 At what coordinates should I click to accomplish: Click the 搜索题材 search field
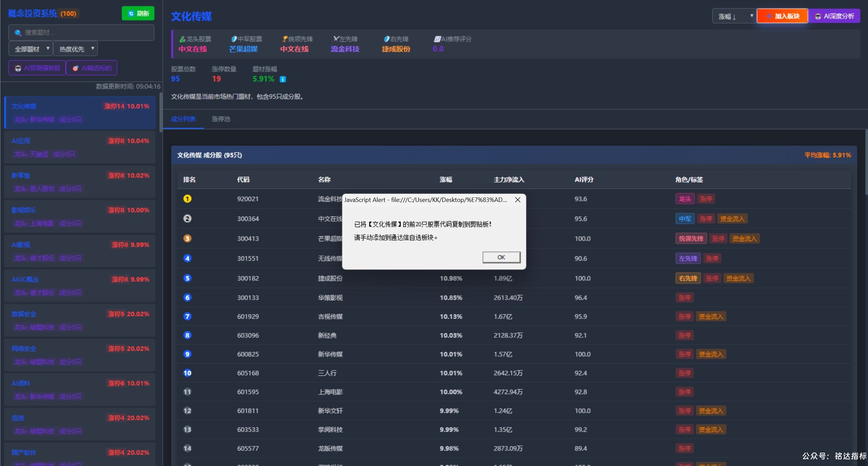(81, 33)
